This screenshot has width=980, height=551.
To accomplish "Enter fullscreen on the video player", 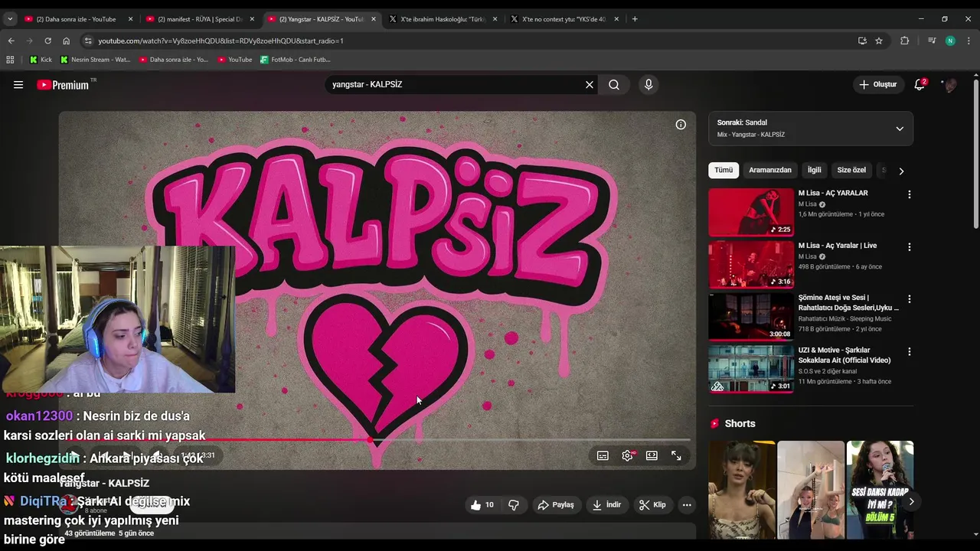I will click(676, 455).
